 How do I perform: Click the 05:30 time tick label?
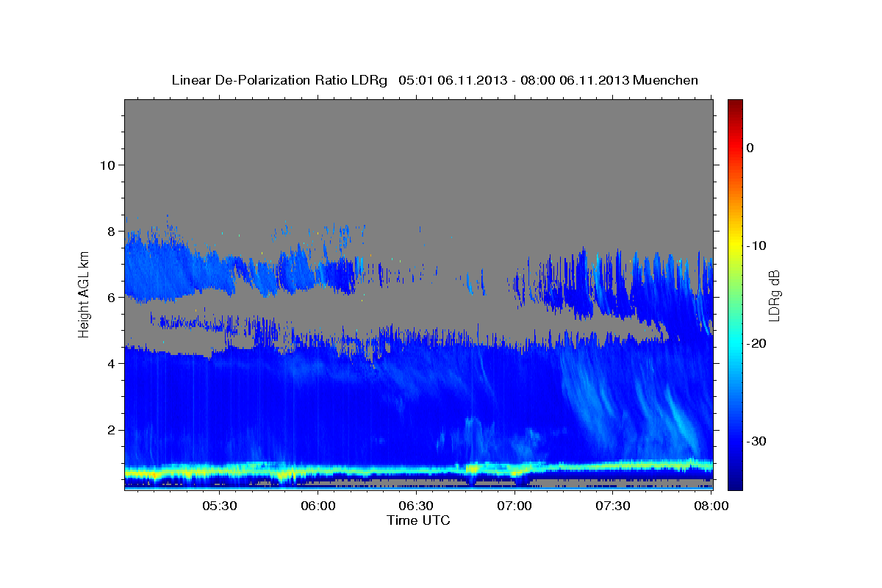coord(220,506)
